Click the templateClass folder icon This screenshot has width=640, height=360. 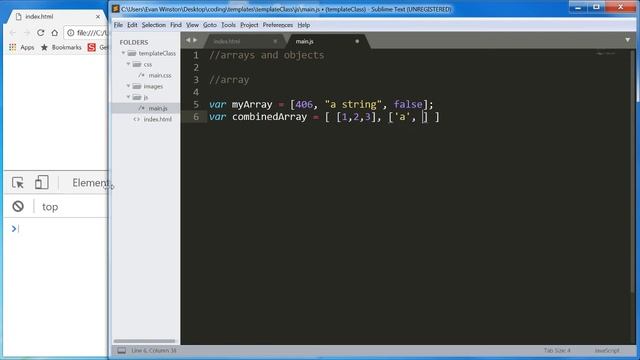click(x=131, y=53)
